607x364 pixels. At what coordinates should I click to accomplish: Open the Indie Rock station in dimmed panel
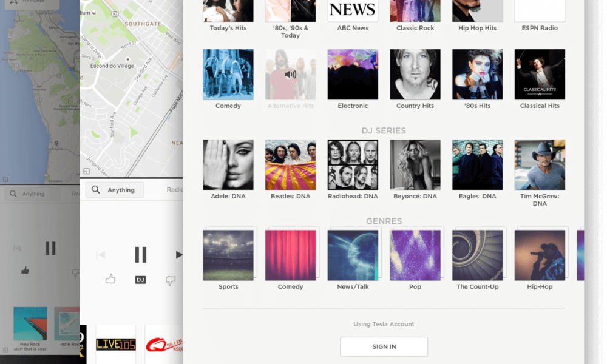point(67,324)
